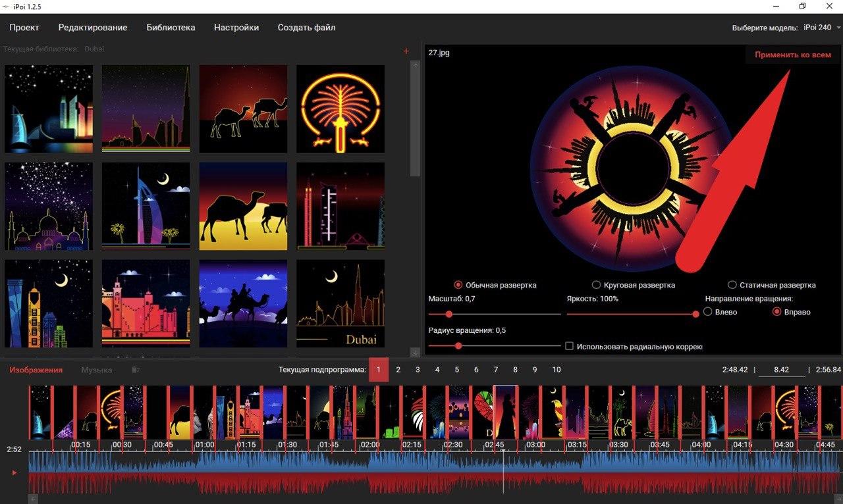Viewport: 843px width, 504px height.
Task: Click the Dubai current library name
Action: tap(94, 49)
